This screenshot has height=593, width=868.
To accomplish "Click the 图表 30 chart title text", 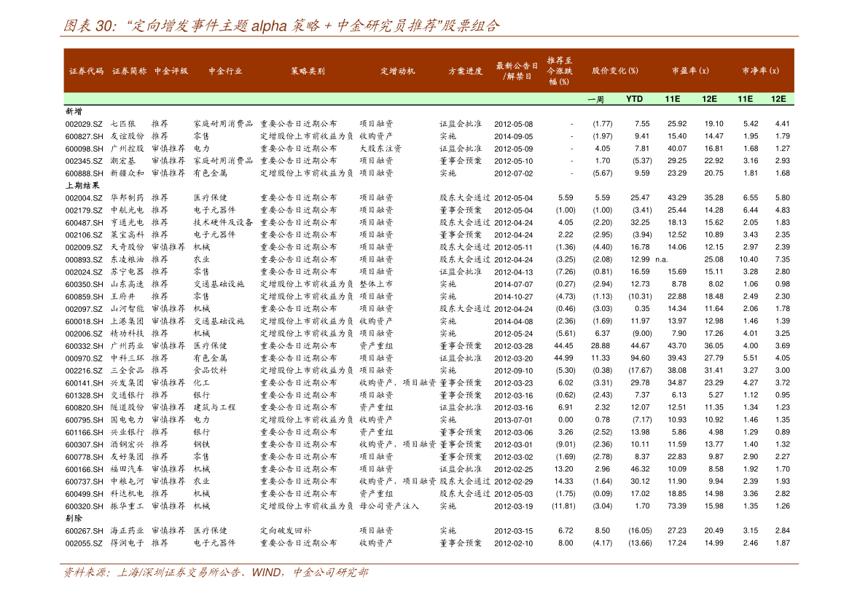I will [281, 26].
